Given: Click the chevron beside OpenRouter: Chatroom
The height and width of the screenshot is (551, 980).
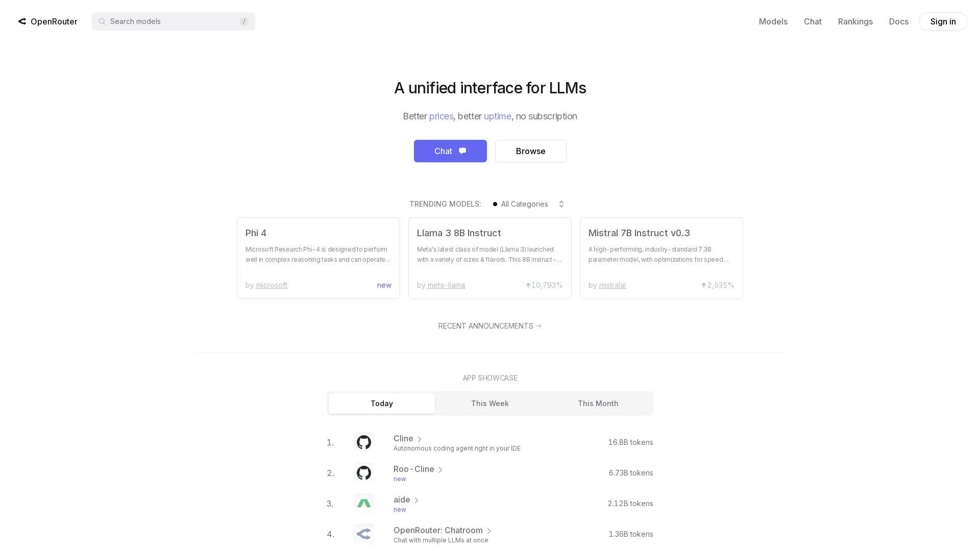Looking at the screenshot, I should pyautogui.click(x=489, y=531).
